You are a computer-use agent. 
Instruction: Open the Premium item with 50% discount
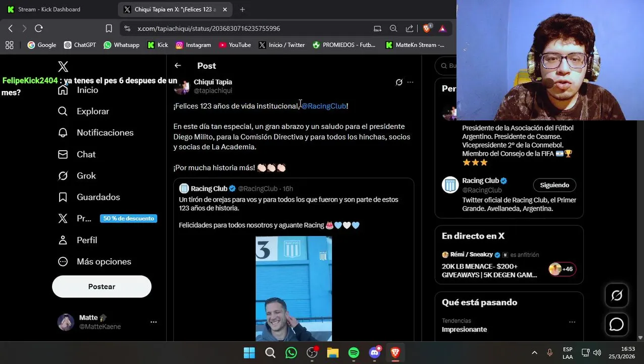(107, 218)
